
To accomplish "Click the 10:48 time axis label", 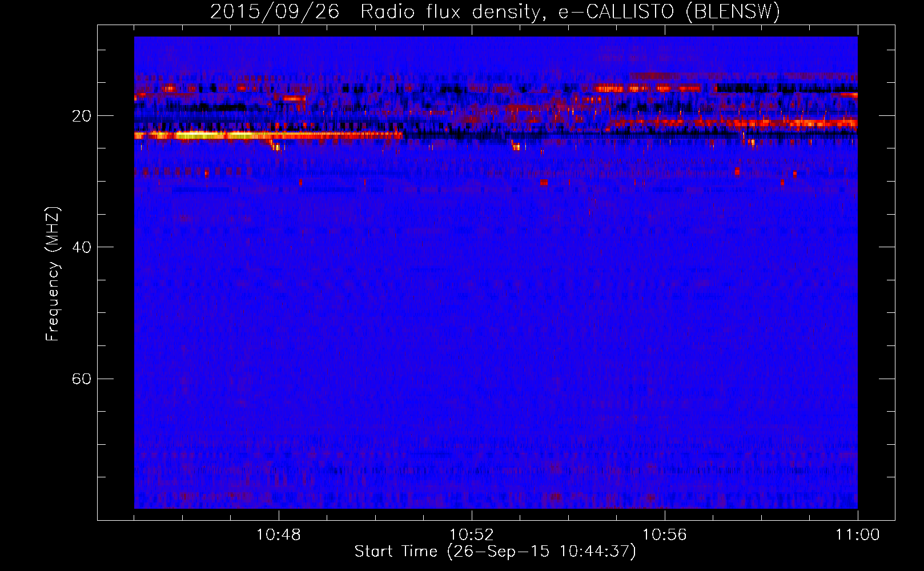I will point(279,535).
